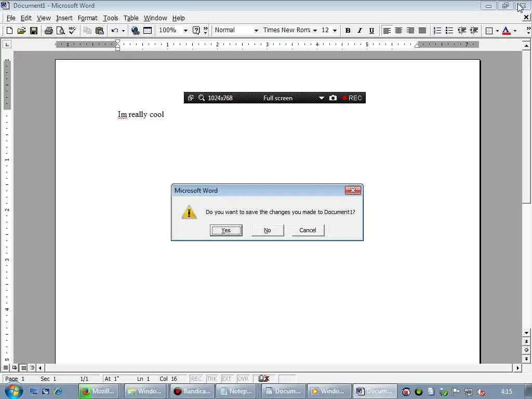This screenshot has width=532, height=399.
Task: Apply bulleted list formatting
Action: tap(449, 31)
